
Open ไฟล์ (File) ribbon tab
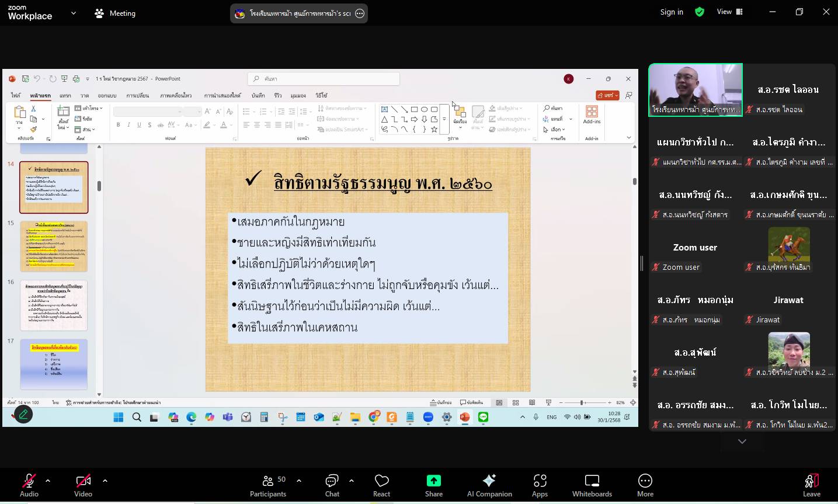pos(16,95)
